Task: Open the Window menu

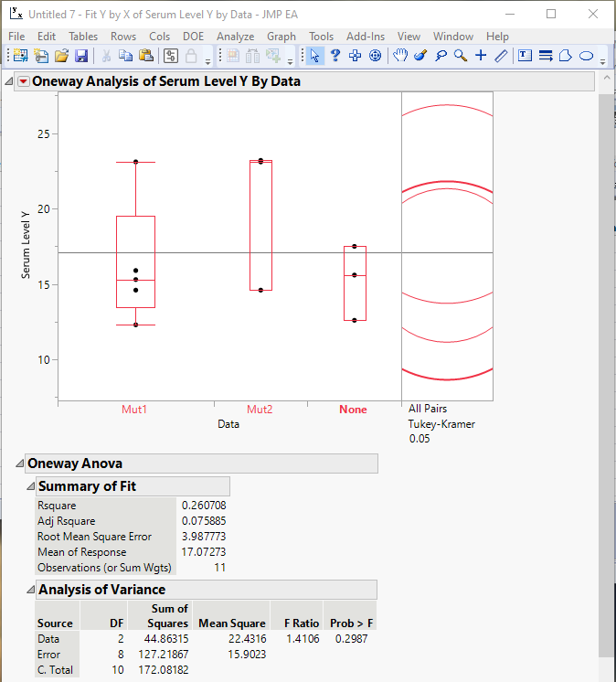Action: click(x=453, y=37)
